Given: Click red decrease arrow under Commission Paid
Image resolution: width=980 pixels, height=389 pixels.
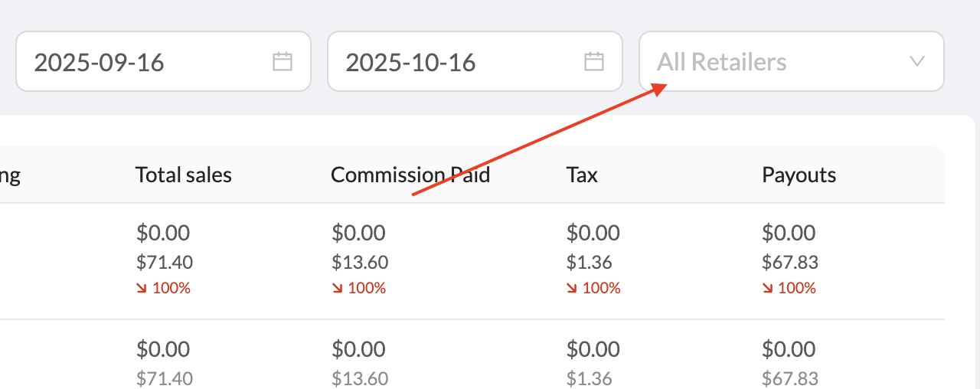Looking at the screenshot, I should point(337,289).
